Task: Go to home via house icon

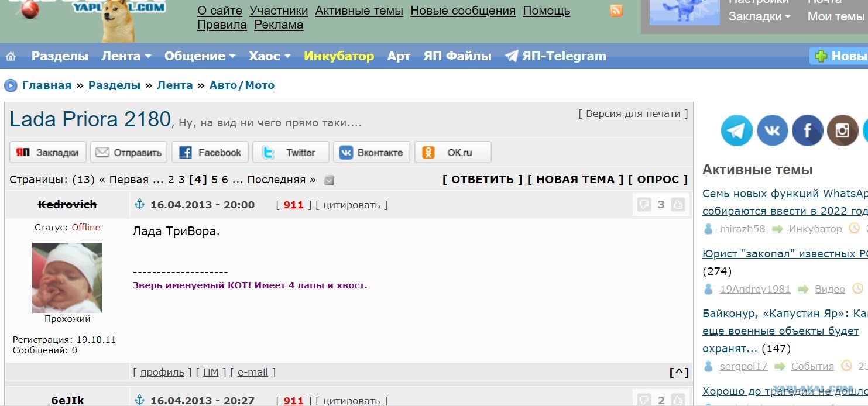Action: [11, 57]
